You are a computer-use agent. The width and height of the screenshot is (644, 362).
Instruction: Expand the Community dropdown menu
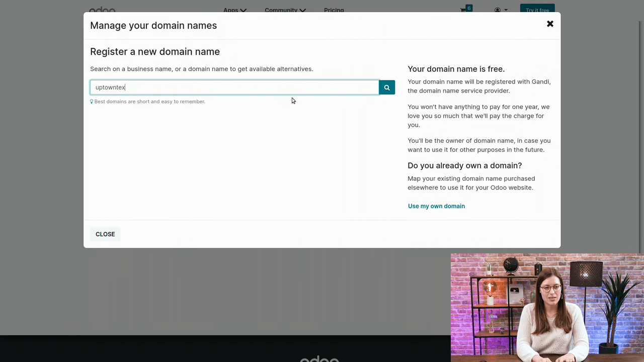285,10
